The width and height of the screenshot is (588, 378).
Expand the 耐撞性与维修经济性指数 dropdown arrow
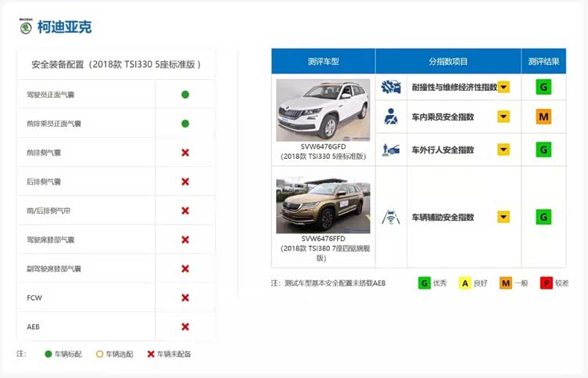click(504, 87)
